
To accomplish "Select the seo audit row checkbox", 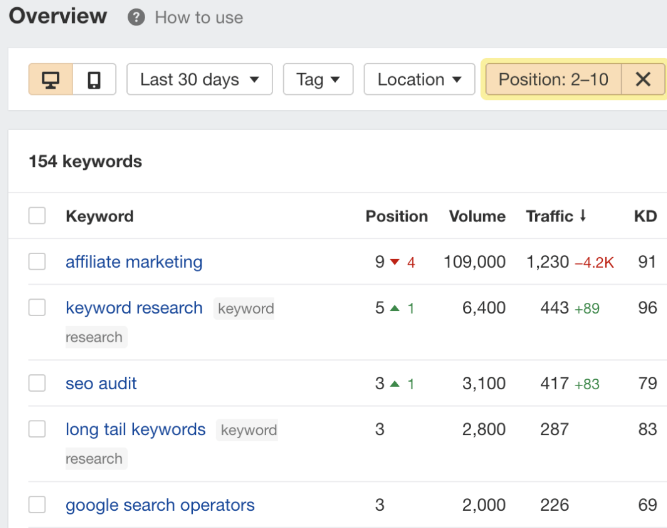I will point(37,383).
